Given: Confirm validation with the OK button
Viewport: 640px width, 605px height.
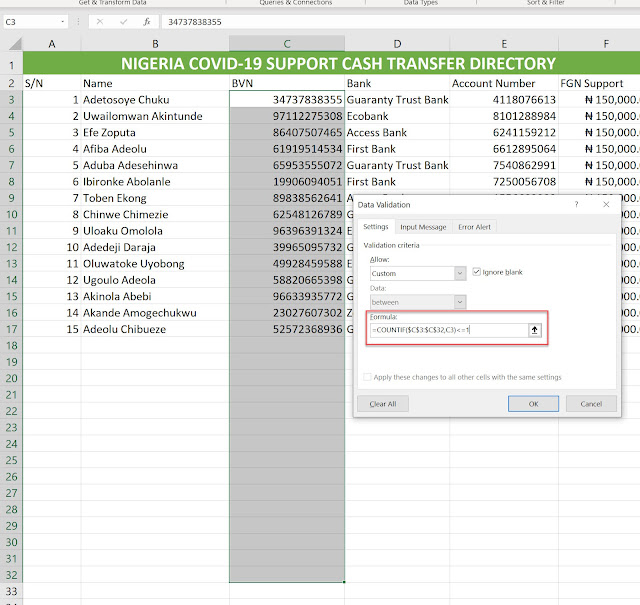Looking at the screenshot, I should click(x=533, y=404).
